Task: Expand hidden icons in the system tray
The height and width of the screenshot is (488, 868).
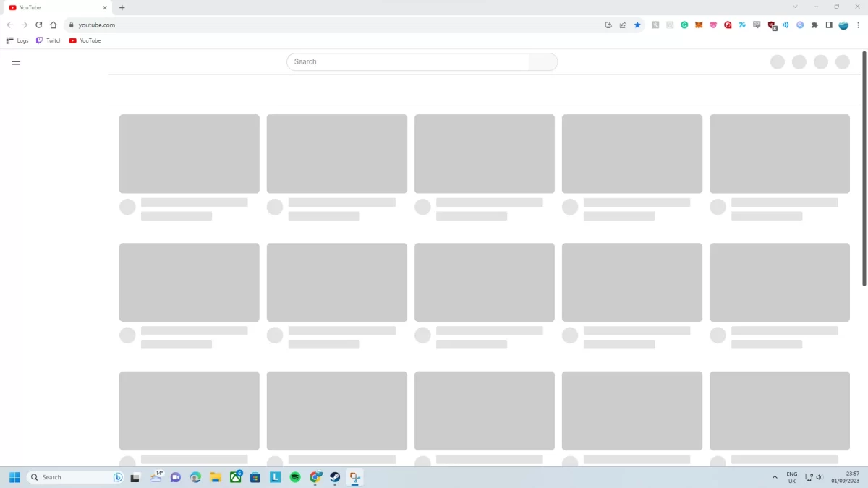Action: [774, 477]
